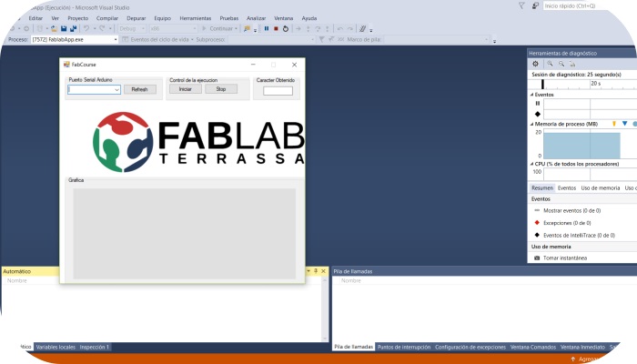
Task: Open the Ayuda menu
Action: pyautogui.click(x=309, y=18)
